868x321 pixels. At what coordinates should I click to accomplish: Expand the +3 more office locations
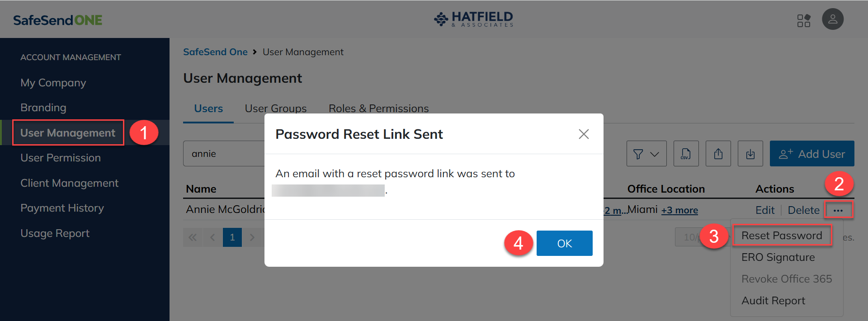[679, 210]
